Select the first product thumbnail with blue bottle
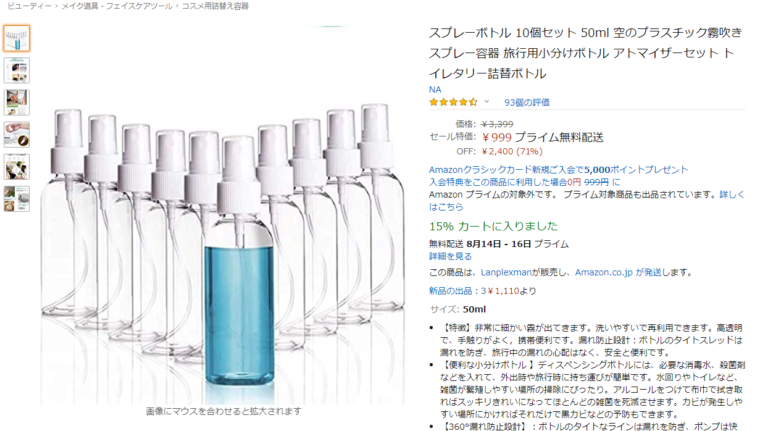Screen dimensions: 760x431 click(16, 38)
